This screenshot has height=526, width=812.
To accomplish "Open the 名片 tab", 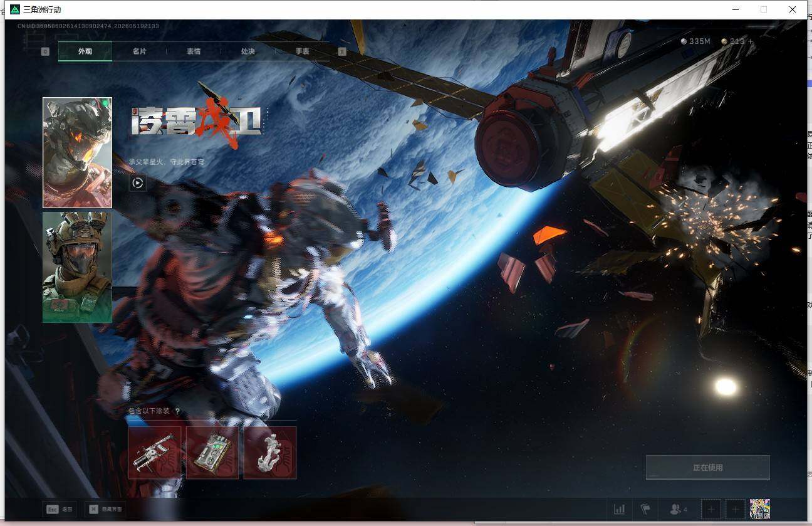I will [x=139, y=51].
